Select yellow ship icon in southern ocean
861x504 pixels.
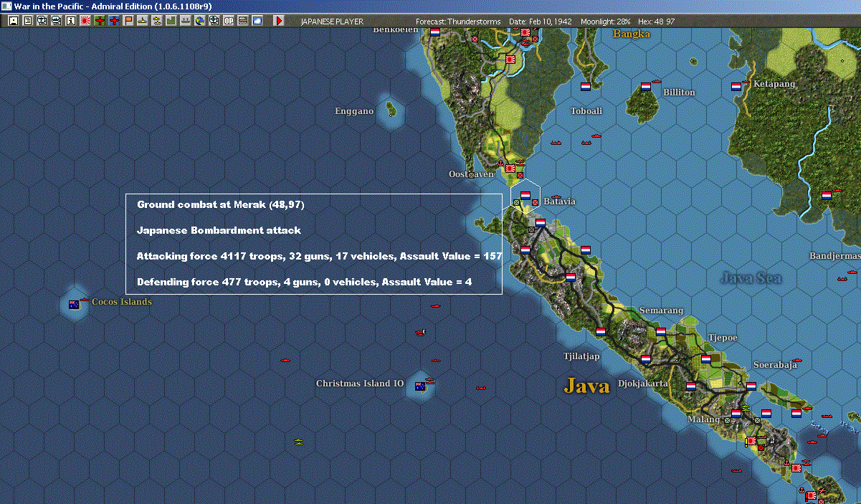[x=299, y=441]
